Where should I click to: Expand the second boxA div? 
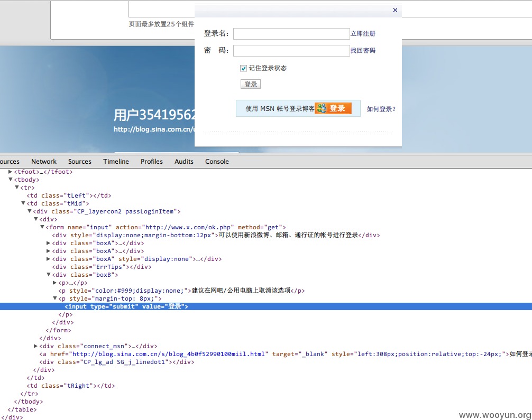(48, 251)
